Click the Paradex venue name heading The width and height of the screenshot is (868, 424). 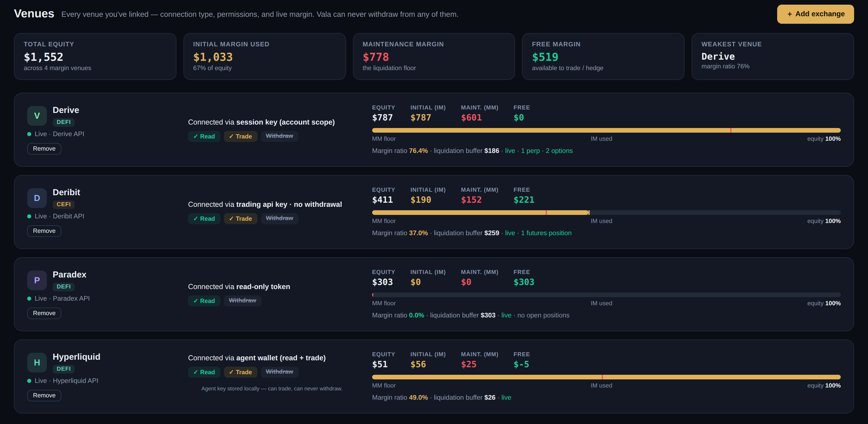(x=69, y=275)
